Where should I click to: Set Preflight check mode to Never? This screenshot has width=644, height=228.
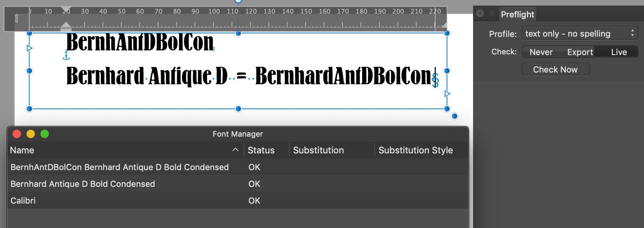[x=541, y=52]
